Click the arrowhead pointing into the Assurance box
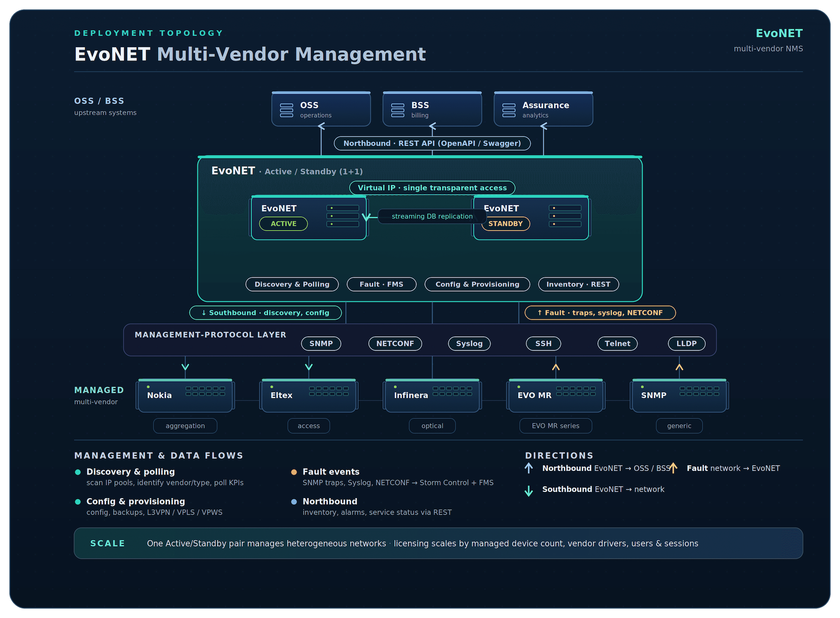Screen dimensions: 840x618 click(x=543, y=126)
